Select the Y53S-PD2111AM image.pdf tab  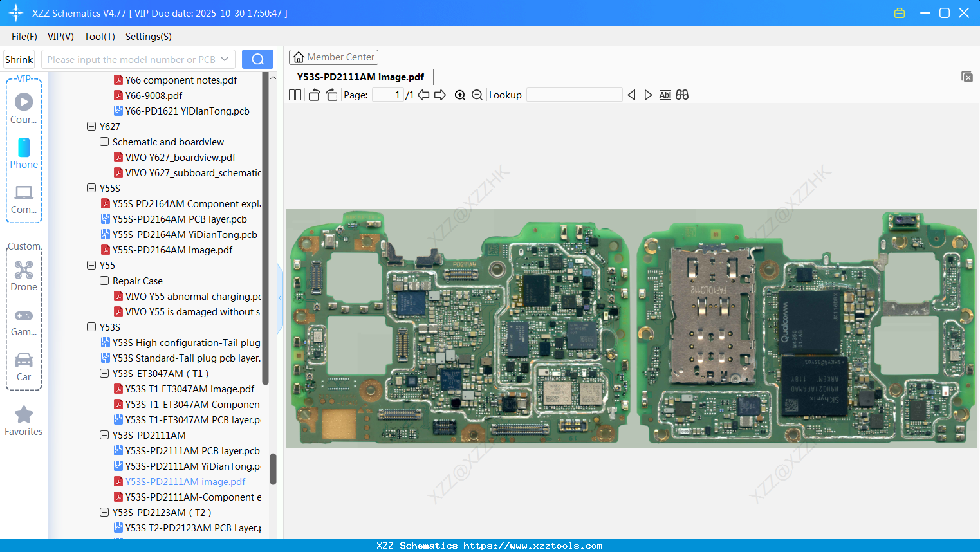(x=360, y=77)
